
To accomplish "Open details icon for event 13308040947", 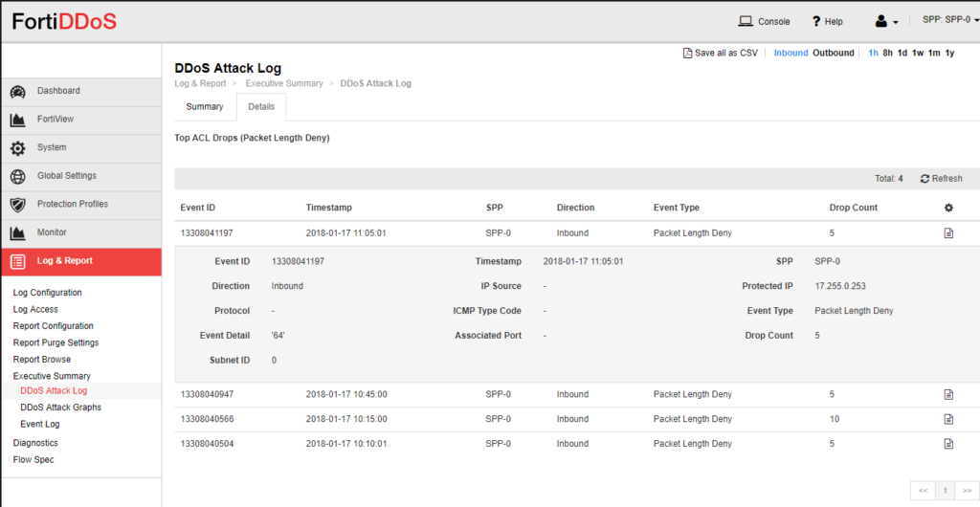I will (x=948, y=394).
